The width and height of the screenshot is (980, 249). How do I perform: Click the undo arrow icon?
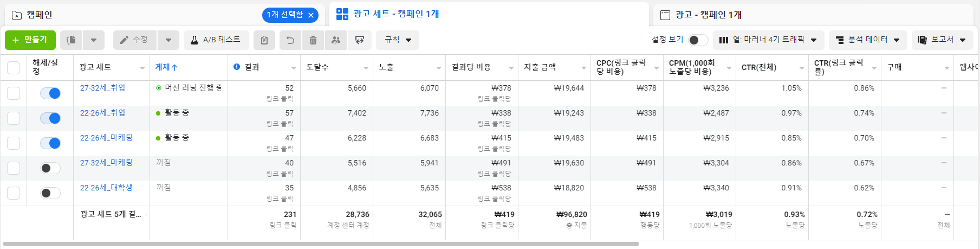pyautogui.click(x=290, y=40)
